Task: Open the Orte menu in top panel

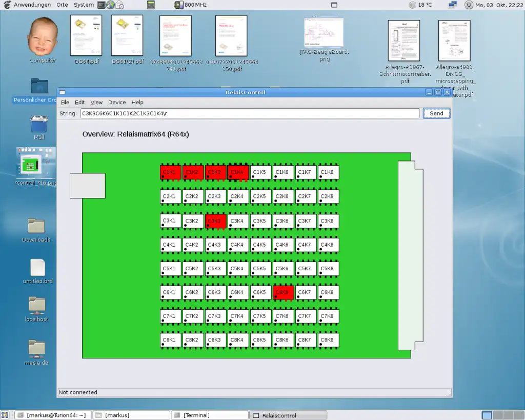Action: pos(62,5)
